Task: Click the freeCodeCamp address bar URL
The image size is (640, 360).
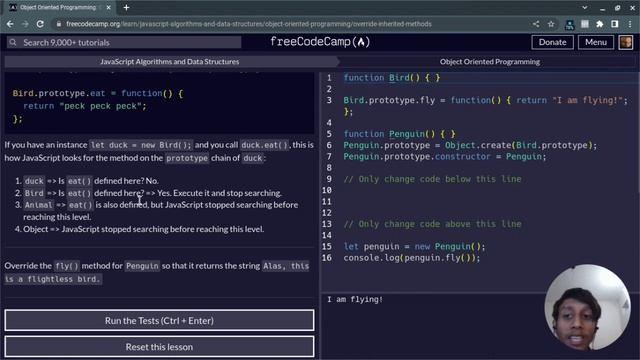Action: tap(249, 24)
